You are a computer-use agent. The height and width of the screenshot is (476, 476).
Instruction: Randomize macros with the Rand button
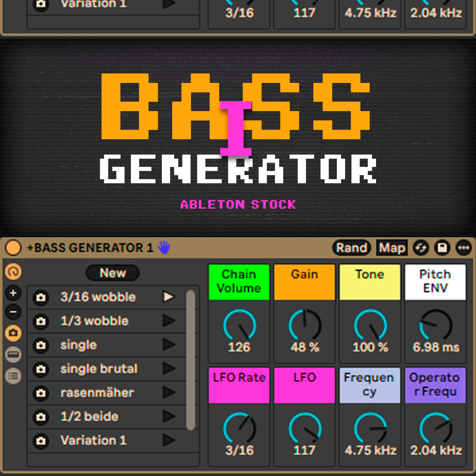point(351,248)
